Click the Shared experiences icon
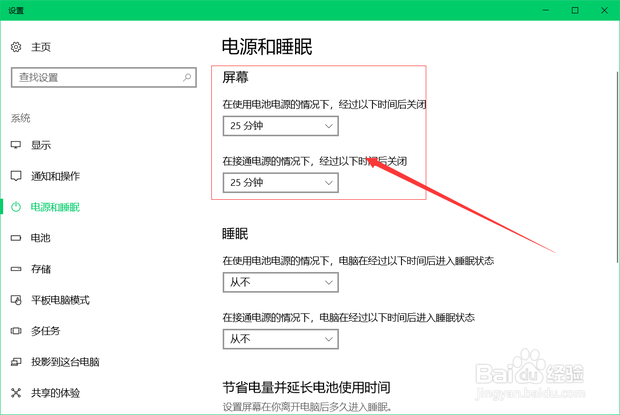The image size is (620, 415). pos(16,393)
